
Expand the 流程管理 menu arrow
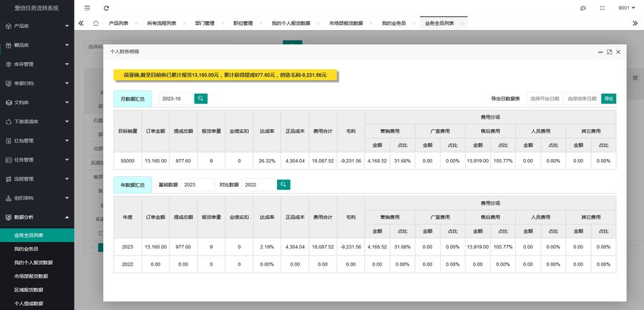tap(67, 179)
